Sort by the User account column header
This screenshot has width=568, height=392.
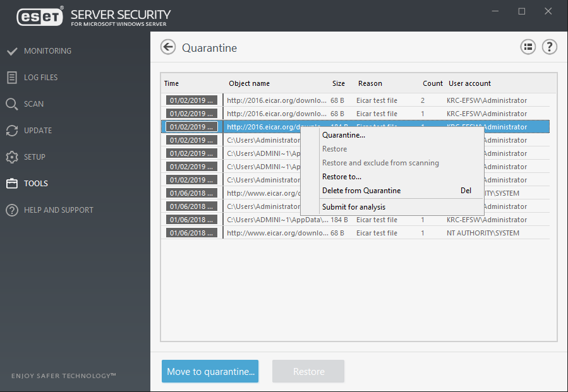(469, 83)
